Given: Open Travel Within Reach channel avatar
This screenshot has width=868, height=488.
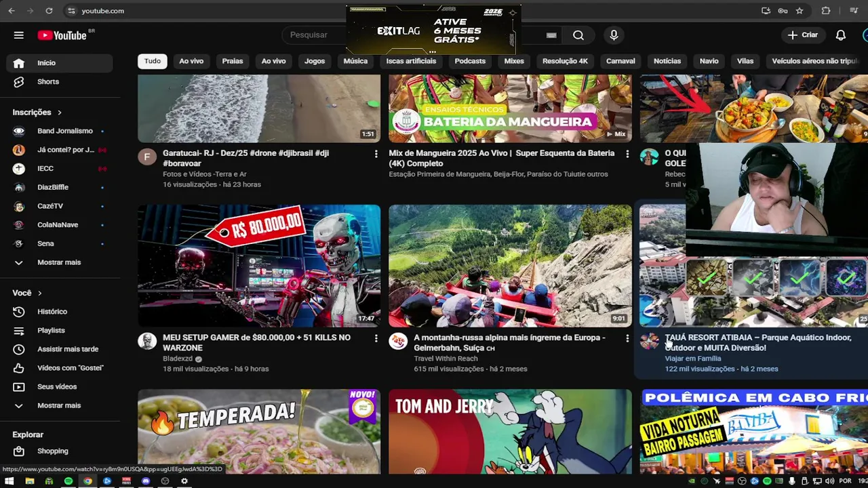Looking at the screenshot, I should 398,341.
